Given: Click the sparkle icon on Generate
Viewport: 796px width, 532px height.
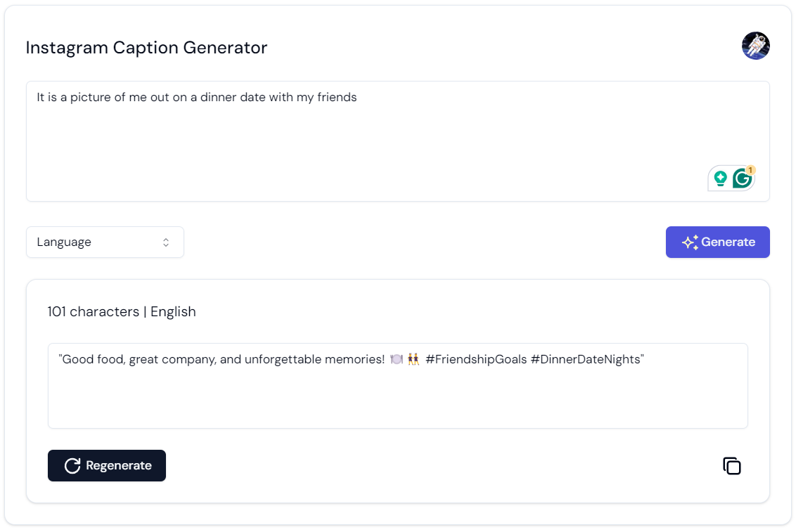Looking at the screenshot, I should 690,242.
